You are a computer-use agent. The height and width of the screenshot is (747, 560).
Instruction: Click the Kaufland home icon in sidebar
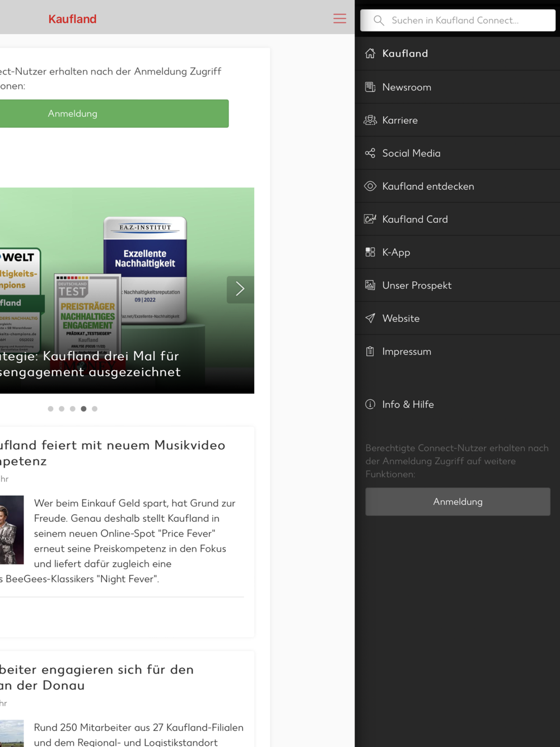pos(370,53)
